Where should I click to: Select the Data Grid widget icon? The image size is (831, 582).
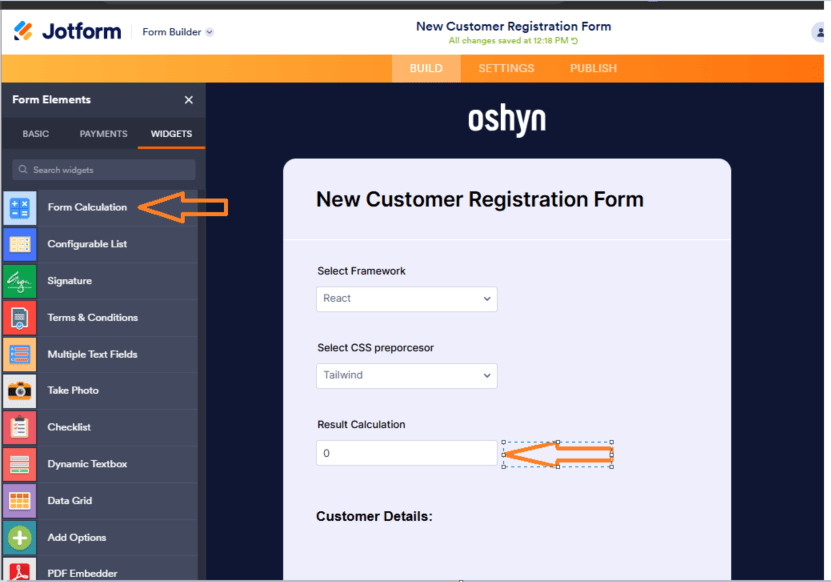20,500
